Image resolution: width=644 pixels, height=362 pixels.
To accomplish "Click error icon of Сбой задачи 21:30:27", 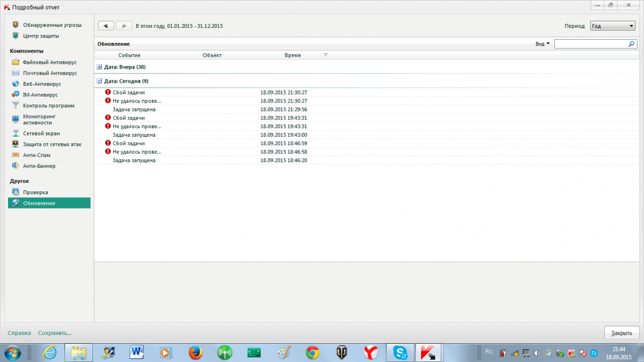I will point(107,92).
